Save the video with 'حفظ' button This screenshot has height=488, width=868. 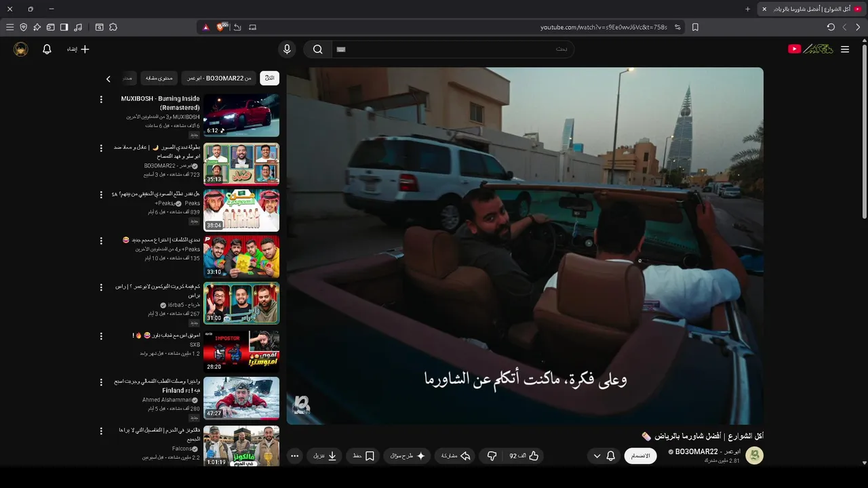[x=363, y=456]
